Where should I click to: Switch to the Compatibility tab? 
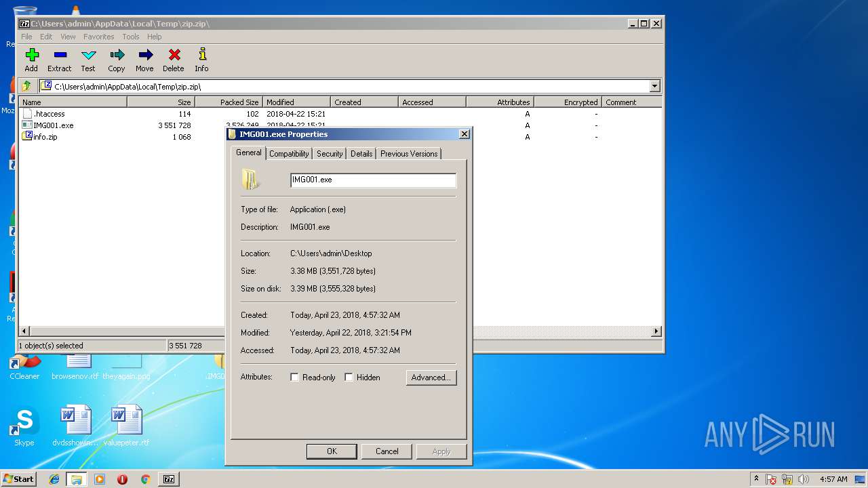289,154
